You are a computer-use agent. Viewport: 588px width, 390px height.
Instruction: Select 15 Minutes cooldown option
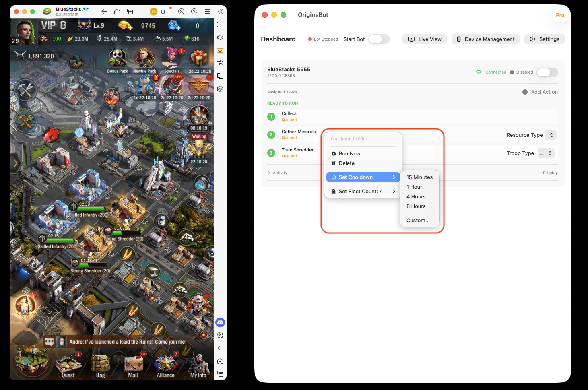point(419,177)
